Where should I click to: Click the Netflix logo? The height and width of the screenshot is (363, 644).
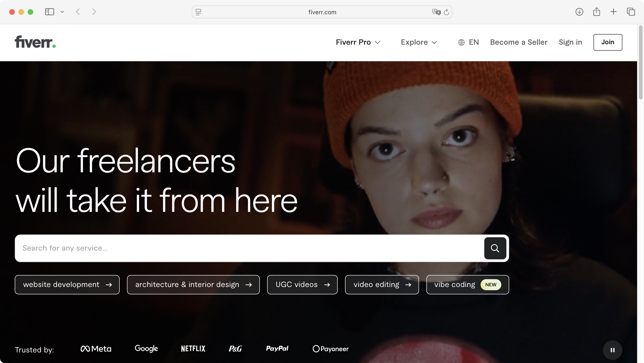pyautogui.click(x=193, y=348)
